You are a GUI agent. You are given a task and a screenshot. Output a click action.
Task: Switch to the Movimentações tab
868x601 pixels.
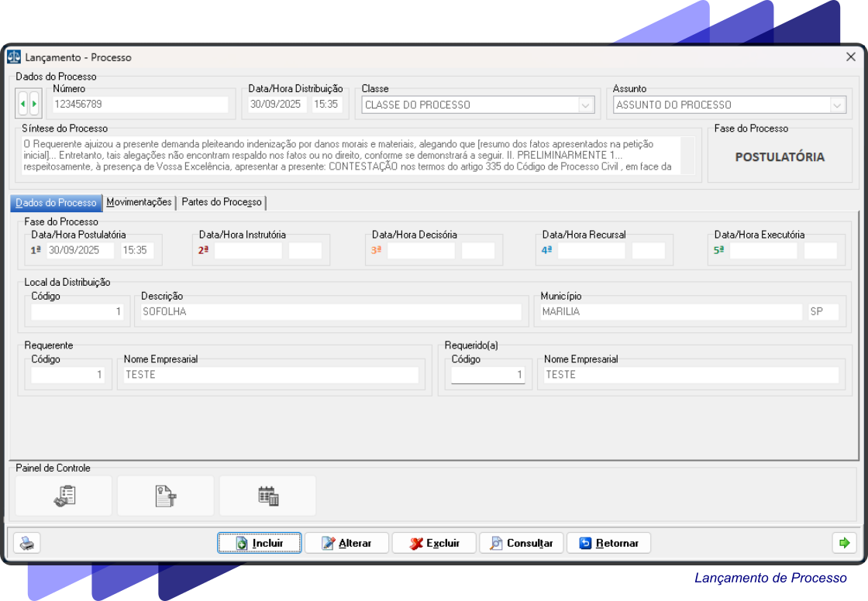point(139,202)
